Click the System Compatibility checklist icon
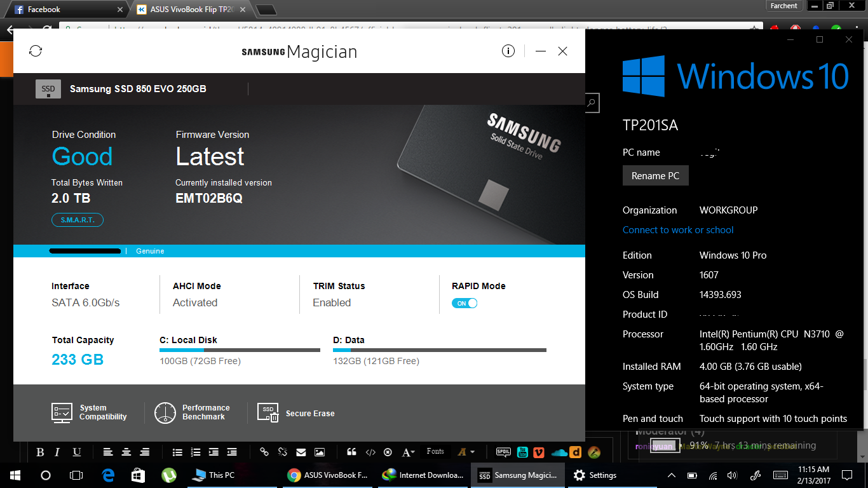This screenshot has width=868, height=488. point(62,412)
